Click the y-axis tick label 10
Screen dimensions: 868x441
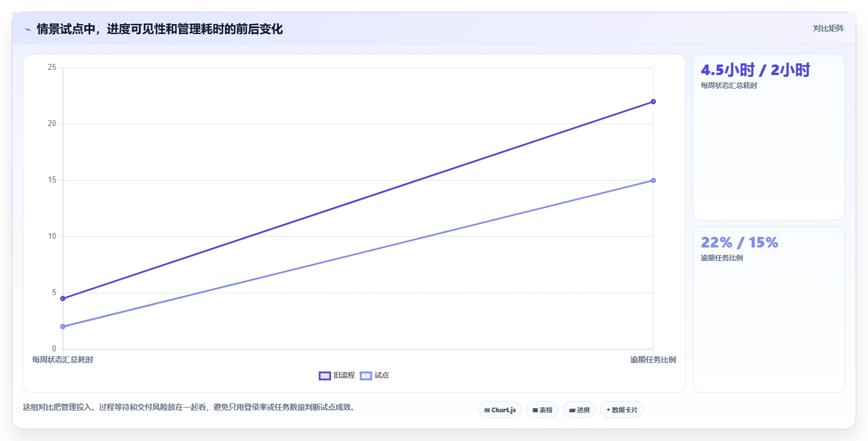pyautogui.click(x=52, y=236)
